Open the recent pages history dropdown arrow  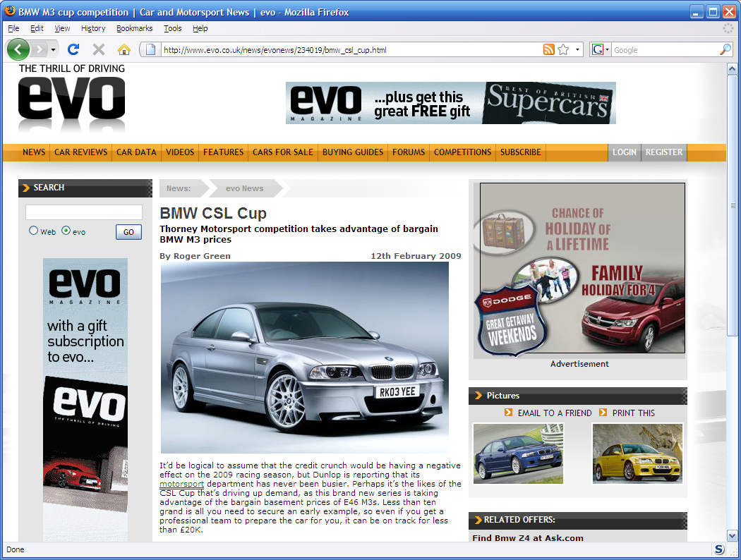[x=53, y=49]
